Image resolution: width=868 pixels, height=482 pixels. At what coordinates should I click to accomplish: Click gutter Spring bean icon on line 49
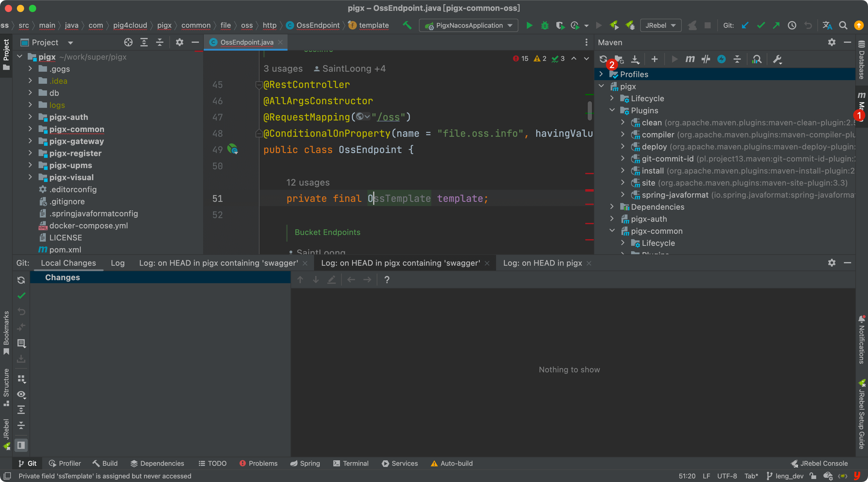tap(232, 149)
